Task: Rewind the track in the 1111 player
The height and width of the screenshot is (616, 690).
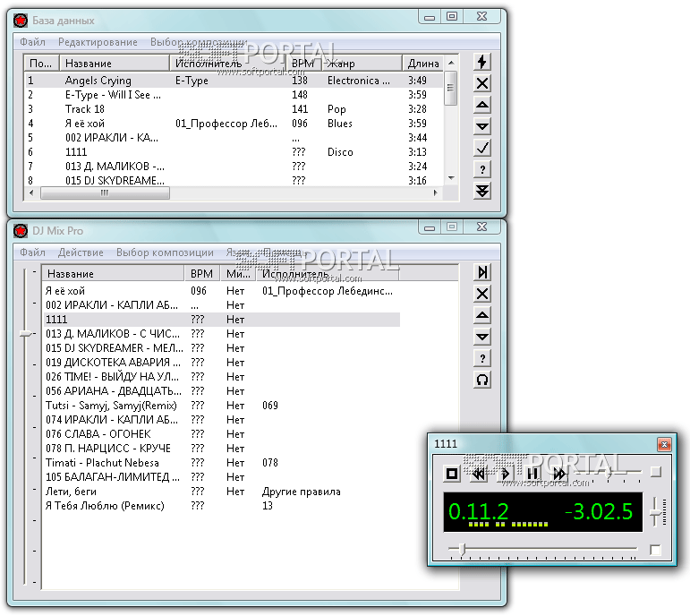Action: tap(479, 474)
